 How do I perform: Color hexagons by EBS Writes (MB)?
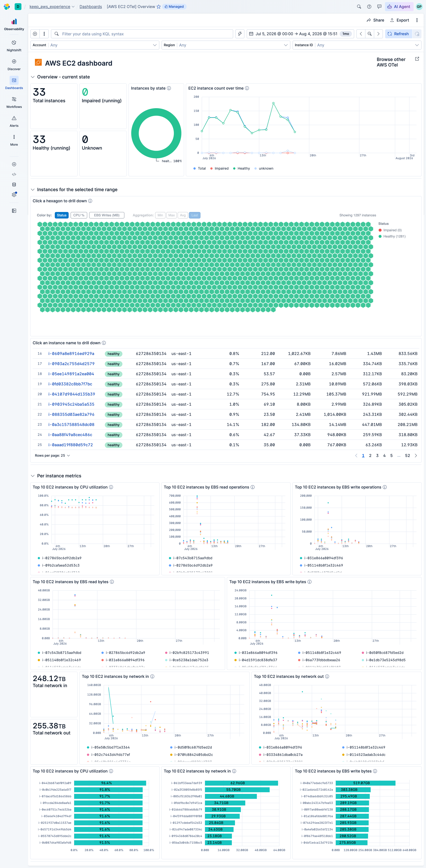click(106, 215)
